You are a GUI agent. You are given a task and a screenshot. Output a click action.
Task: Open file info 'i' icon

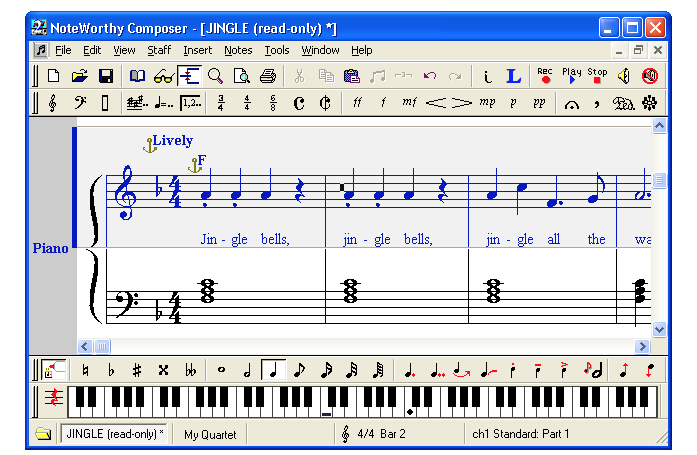(488, 76)
